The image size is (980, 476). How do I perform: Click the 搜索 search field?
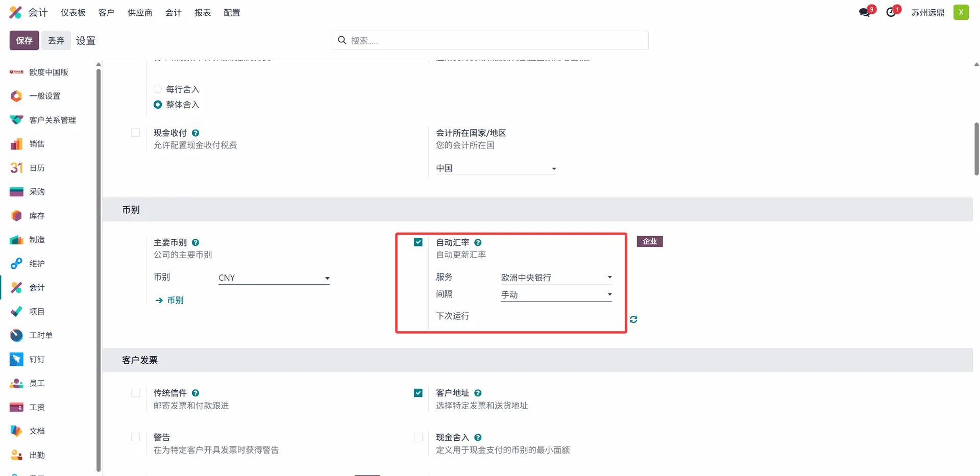490,40
